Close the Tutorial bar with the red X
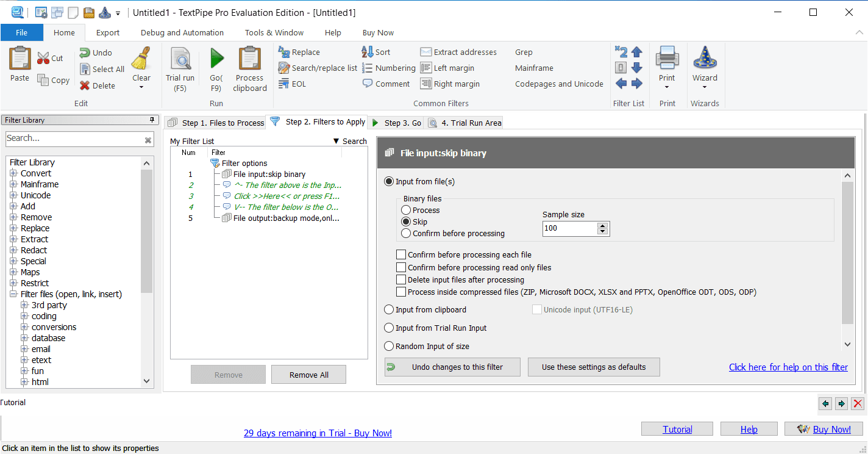The height and width of the screenshot is (454, 868). pyautogui.click(x=858, y=403)
